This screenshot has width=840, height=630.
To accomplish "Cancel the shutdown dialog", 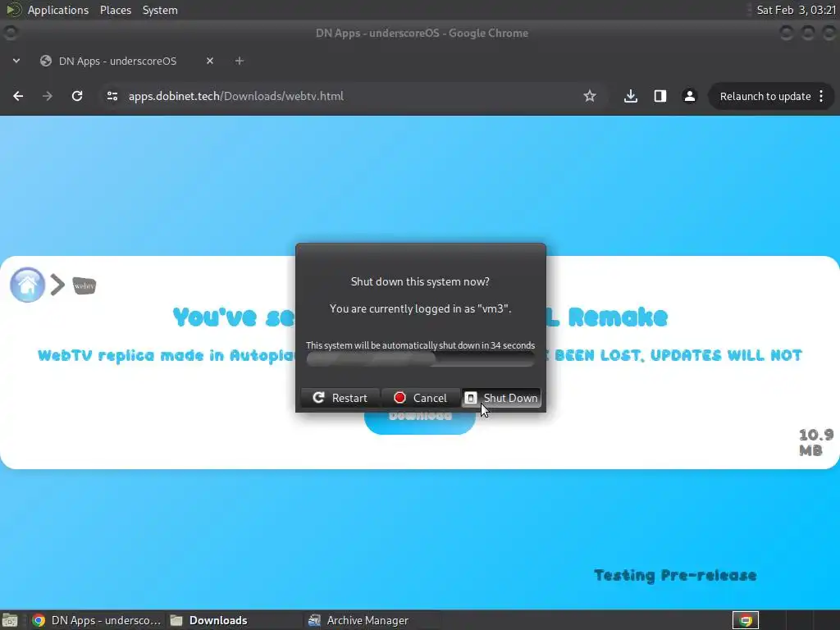I will (421, 398).
